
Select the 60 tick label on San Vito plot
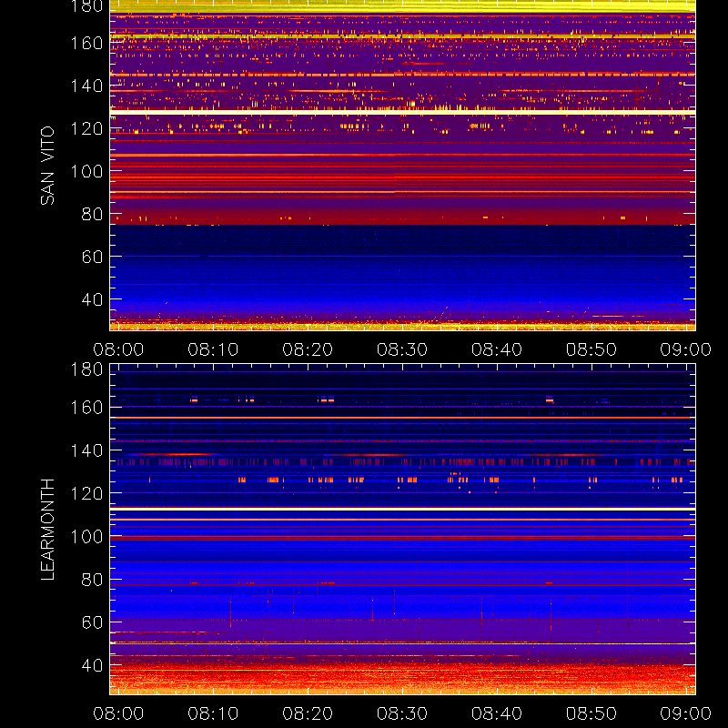click(x=92, y=257)
